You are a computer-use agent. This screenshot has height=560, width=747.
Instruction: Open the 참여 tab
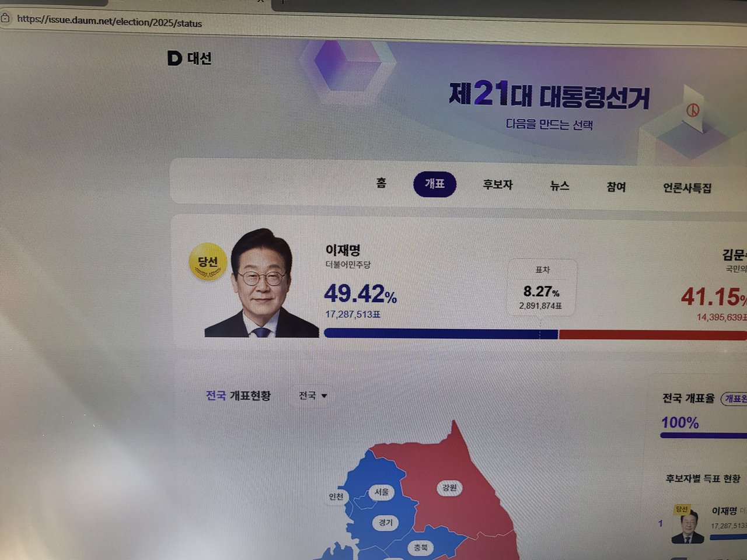pyautogui.click(x=616, y=187)
